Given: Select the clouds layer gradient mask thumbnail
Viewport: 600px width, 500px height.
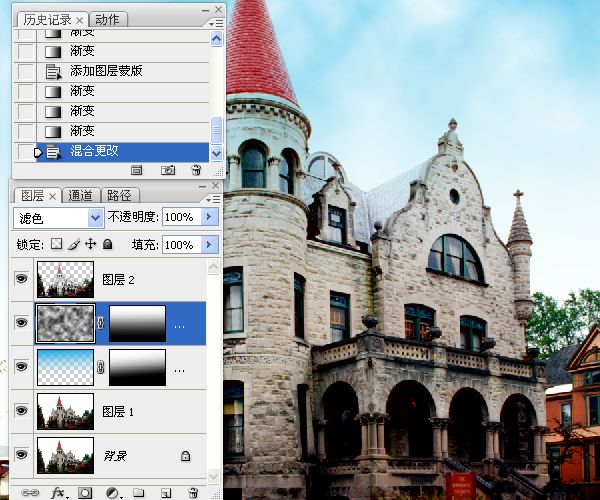Looking at the screenshot, I should click(x=137, y=323).
